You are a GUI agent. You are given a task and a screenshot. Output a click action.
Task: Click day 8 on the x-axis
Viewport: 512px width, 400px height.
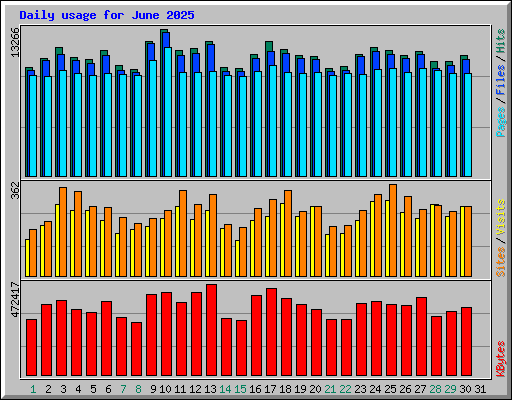coord(138,389)
